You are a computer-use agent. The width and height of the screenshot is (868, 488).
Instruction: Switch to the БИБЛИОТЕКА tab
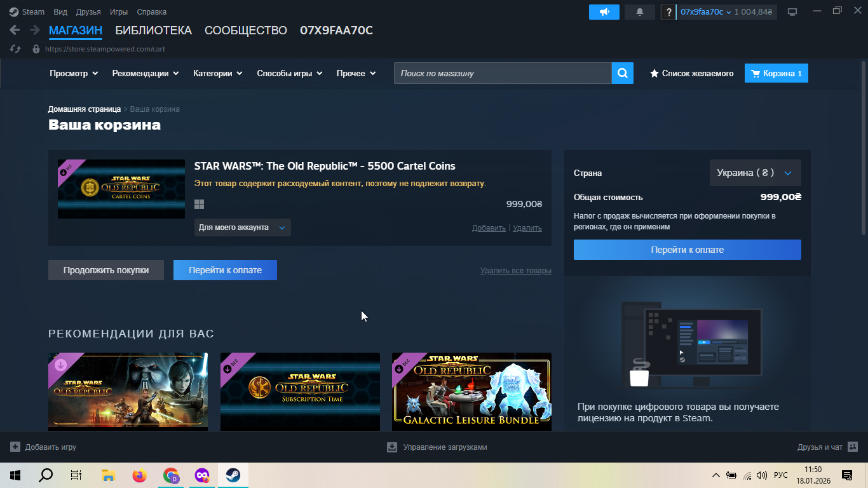[153, 30]
